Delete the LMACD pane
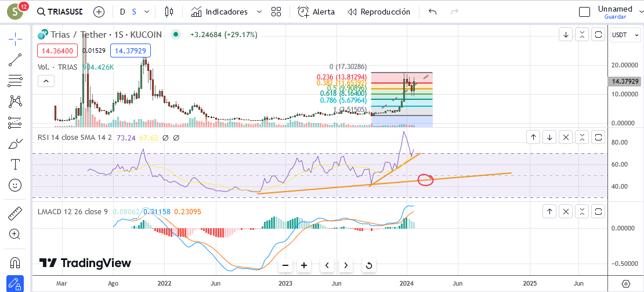The image size is (644, 292). point(566,212)
